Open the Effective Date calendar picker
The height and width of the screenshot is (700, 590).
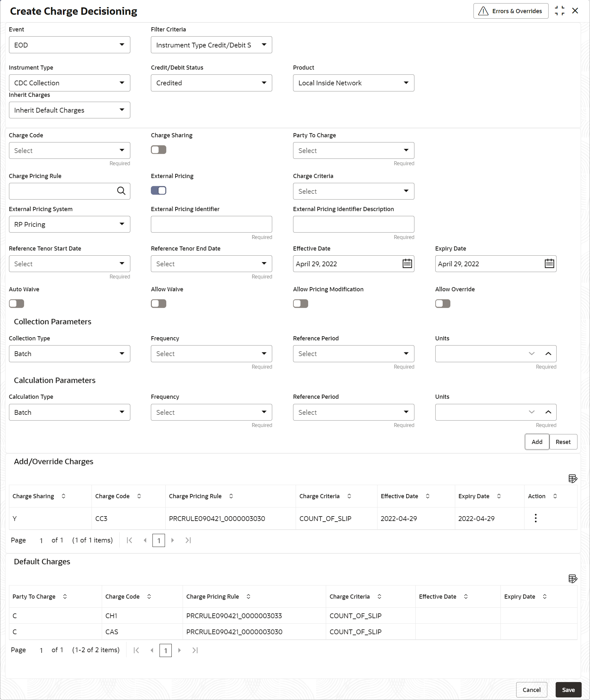click(x=407, y=263)
